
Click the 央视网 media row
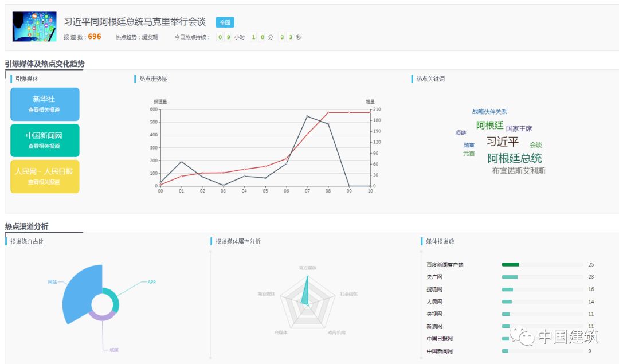510,314
